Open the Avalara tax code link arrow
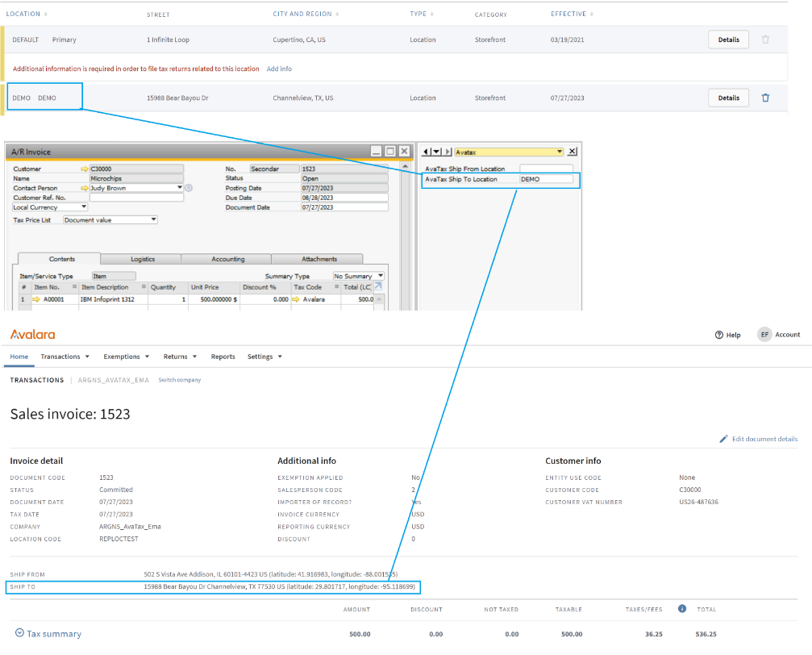Image resolution: width=812 pixels, height=655 pixels. tap(296, 299)
